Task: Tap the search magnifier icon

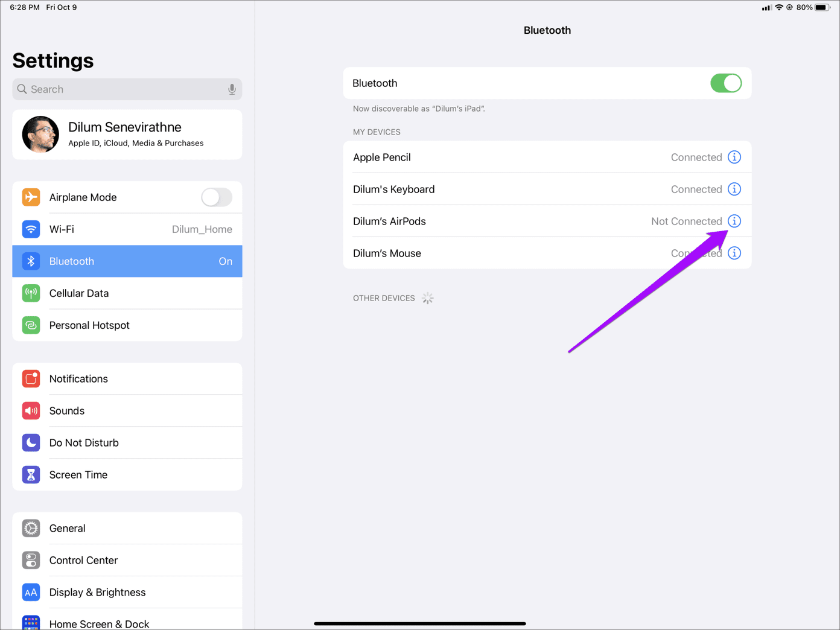Action: 22,89
